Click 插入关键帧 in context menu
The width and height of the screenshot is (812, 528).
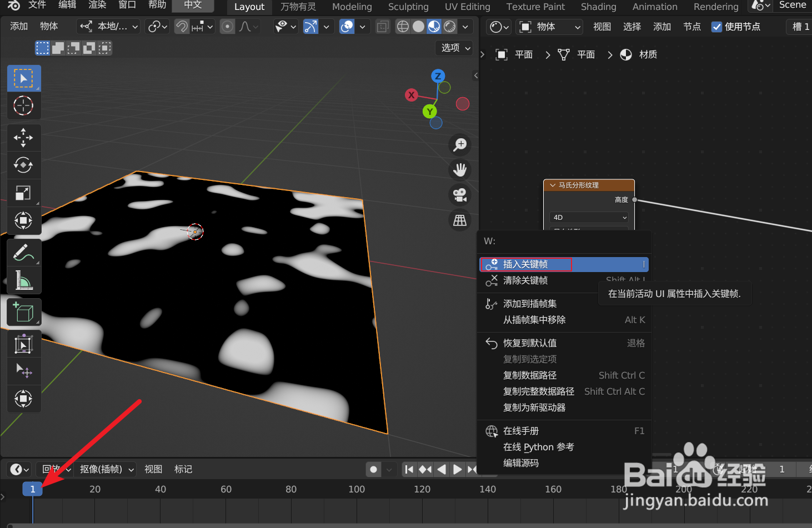(564, 264)
